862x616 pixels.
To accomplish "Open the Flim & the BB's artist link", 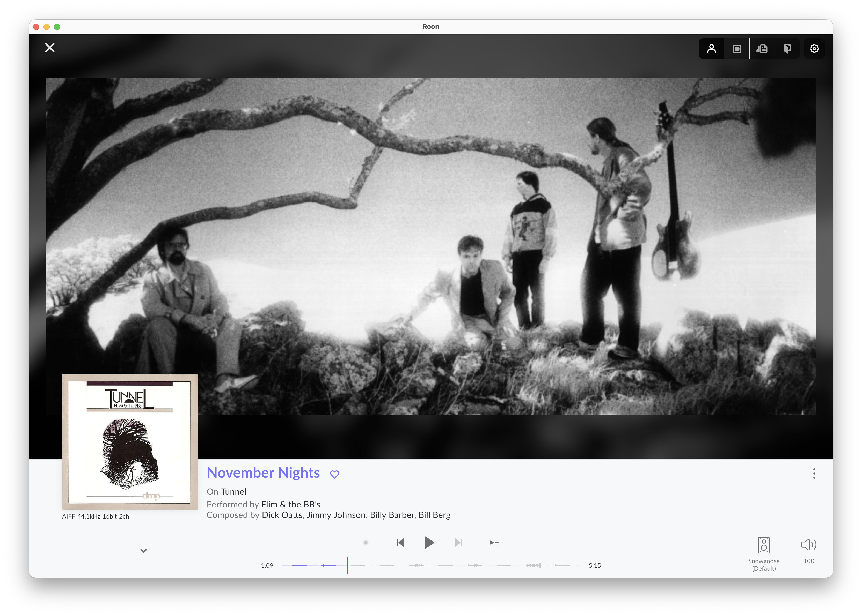I will [x=290, y=504].
